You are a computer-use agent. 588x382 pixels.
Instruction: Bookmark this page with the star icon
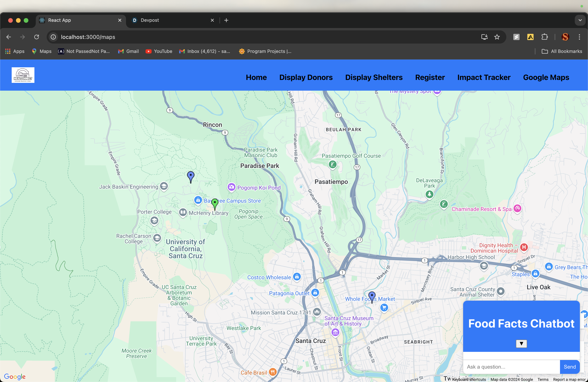[497, 37]
